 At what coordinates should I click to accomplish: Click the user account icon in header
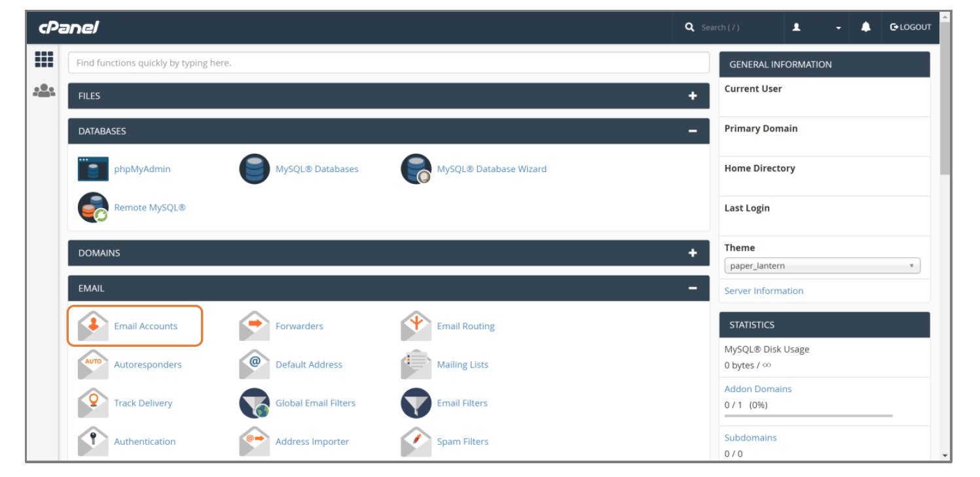(x=797, y=27)
